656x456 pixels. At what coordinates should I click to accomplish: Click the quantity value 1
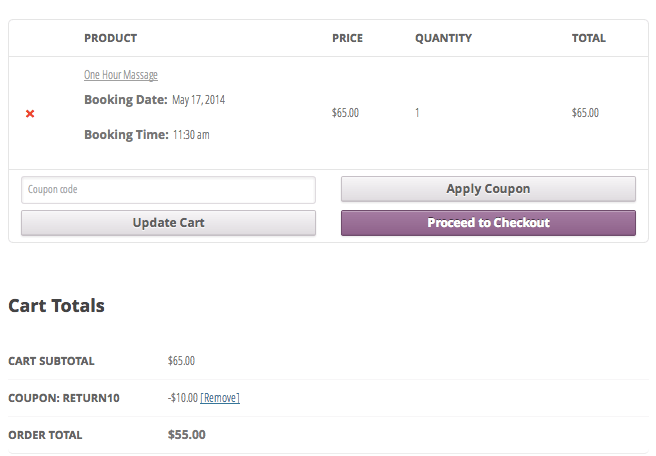(x=417, y=113)
